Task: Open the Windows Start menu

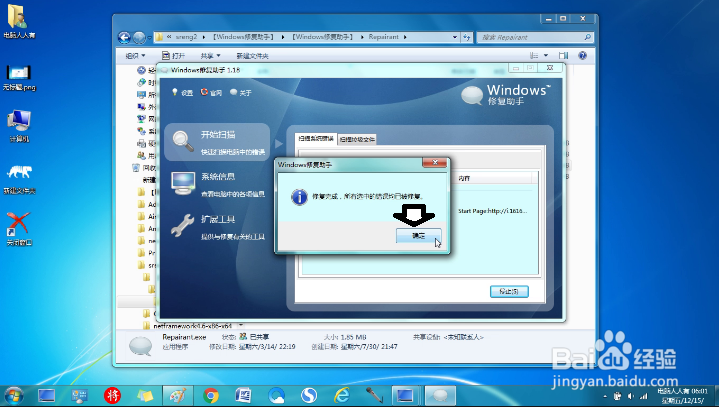Action: point(13,396)
